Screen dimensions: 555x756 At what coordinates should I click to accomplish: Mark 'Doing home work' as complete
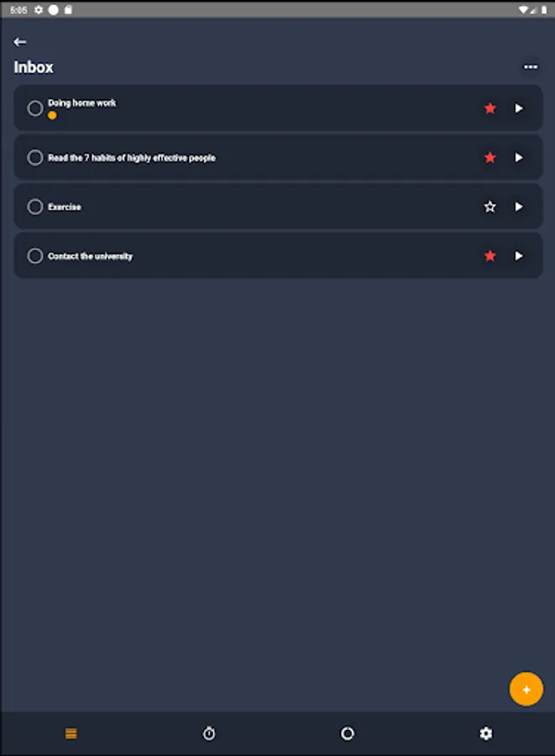[35, 108]
